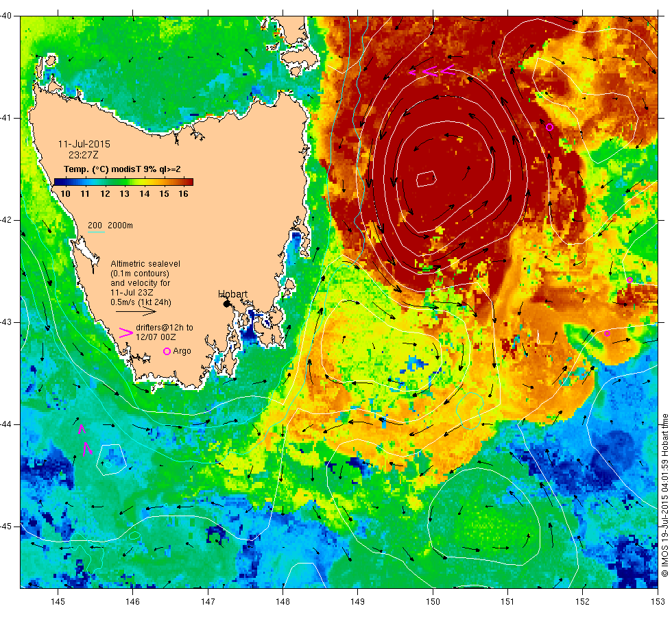Click the Argo float circle near 152.6E 42.6S

[629, 280]
